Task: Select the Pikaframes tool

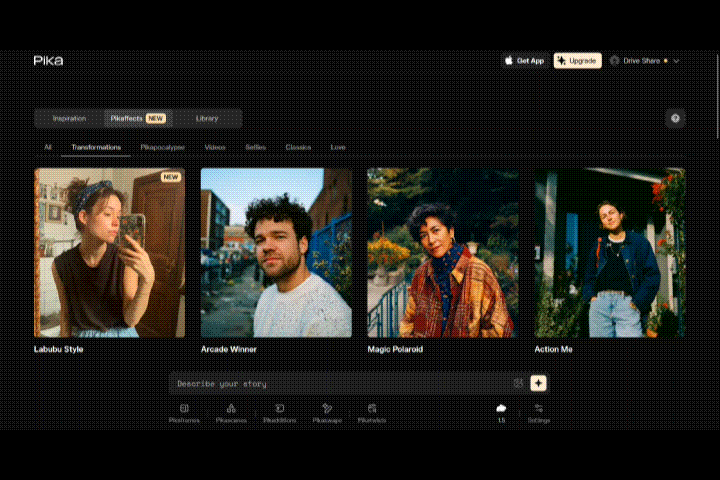Action: tap(184, 413)
